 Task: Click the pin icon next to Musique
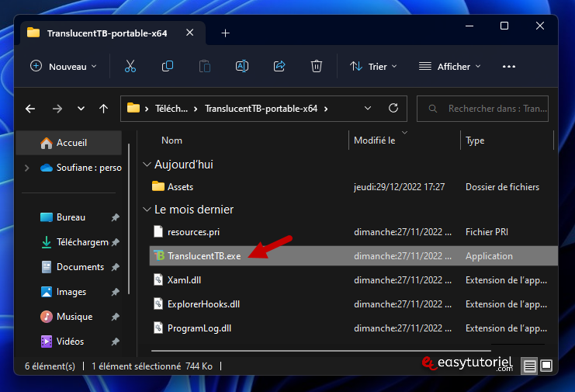point(115,317)
